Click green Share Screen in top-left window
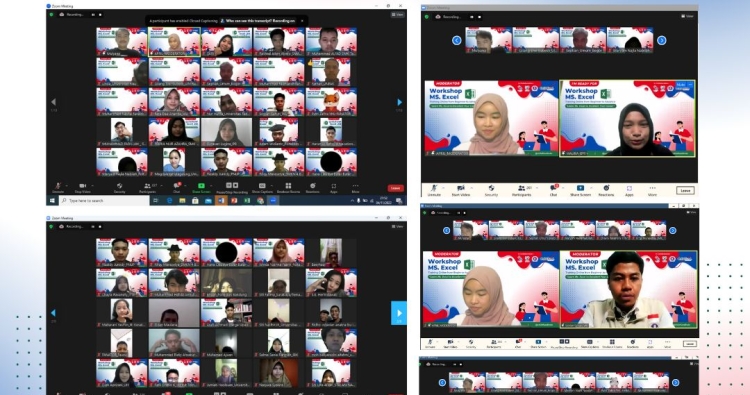 [201, 187]
